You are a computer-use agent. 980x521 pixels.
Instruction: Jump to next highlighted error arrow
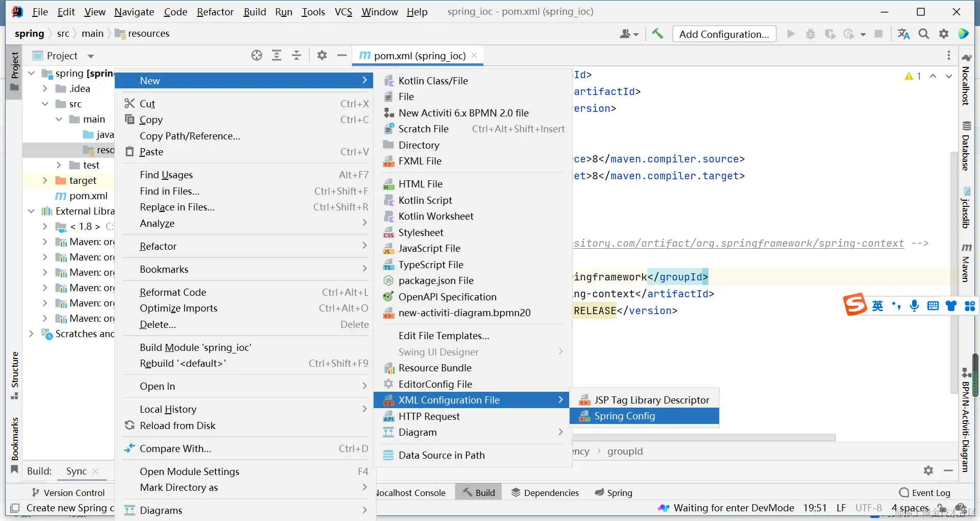(949, 76)
